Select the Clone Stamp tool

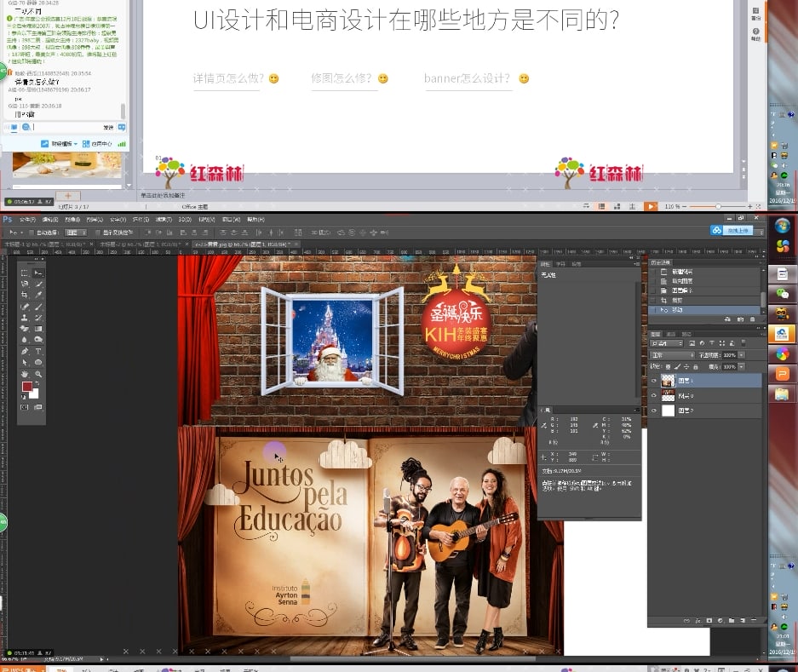24,318
